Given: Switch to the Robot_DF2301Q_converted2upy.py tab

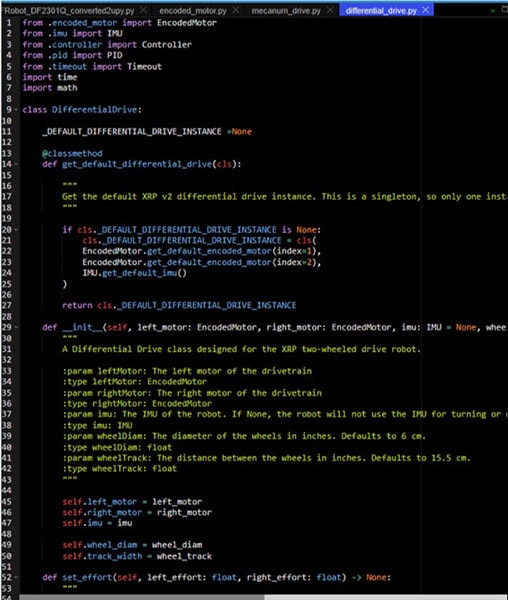Looking at the screenshot, I should click(69, 11).
